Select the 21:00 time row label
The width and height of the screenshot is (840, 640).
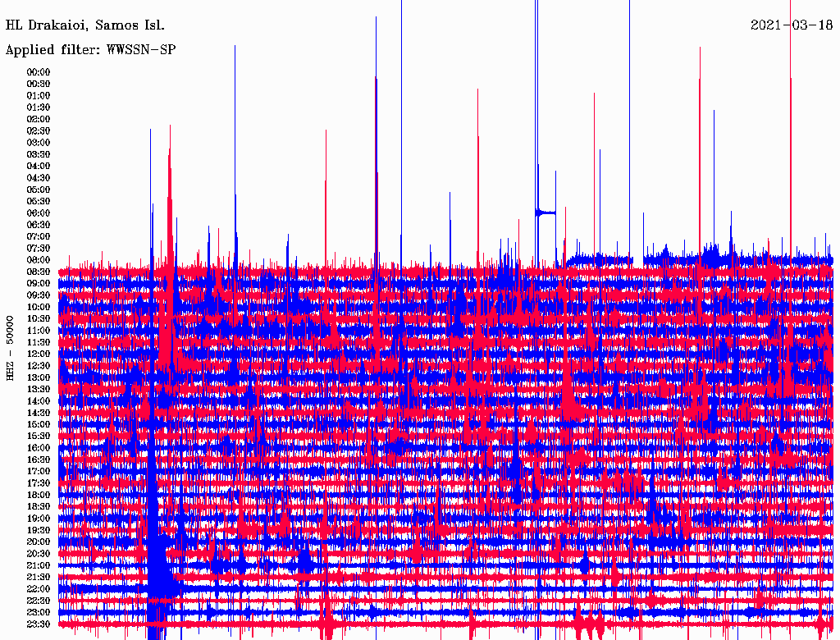pos(39,565)
